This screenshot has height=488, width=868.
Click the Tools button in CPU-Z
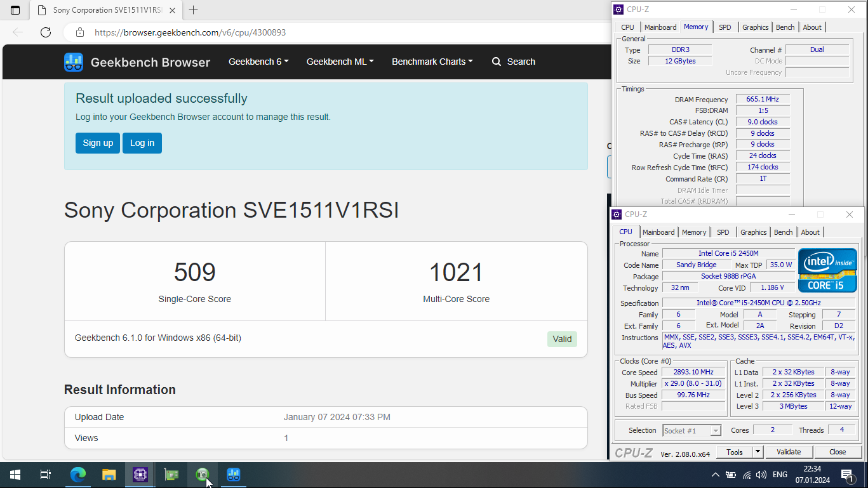click(x=735, y=452)
